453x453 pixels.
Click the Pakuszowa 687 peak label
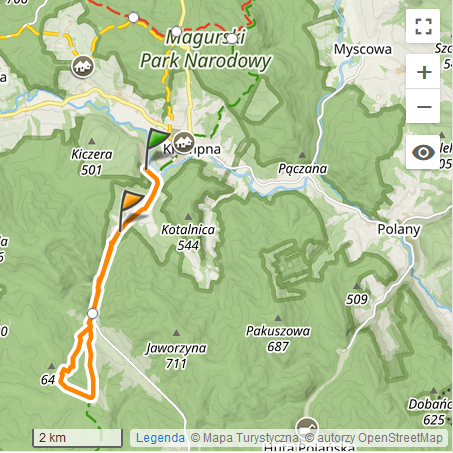278,339
